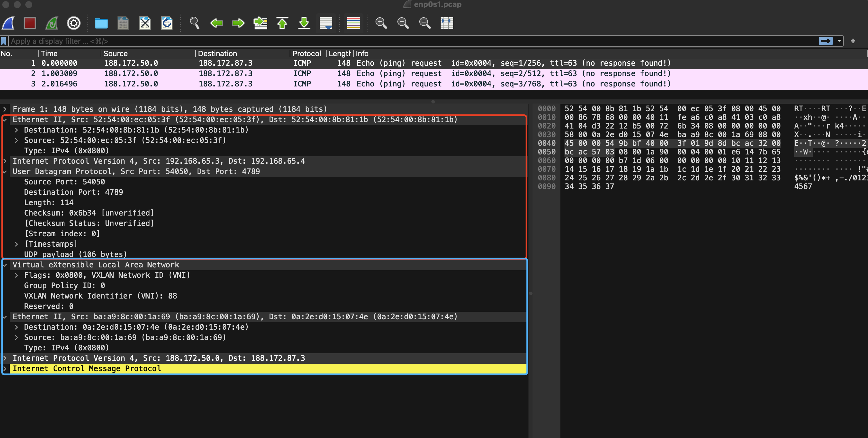Start capture with the shark fin icon

click(8, 23)
